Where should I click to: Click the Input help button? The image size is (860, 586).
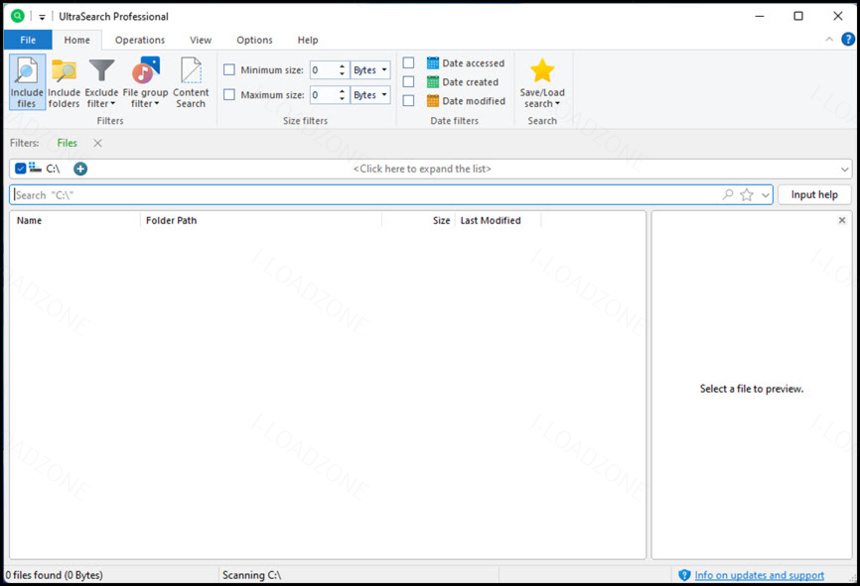tap(814, 195)
